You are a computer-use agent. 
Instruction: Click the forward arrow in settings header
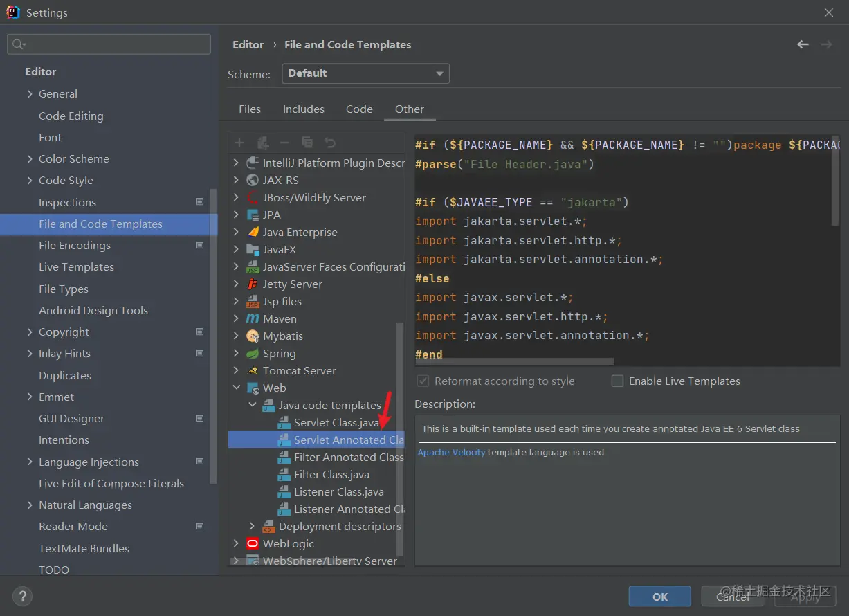(826, 44)
